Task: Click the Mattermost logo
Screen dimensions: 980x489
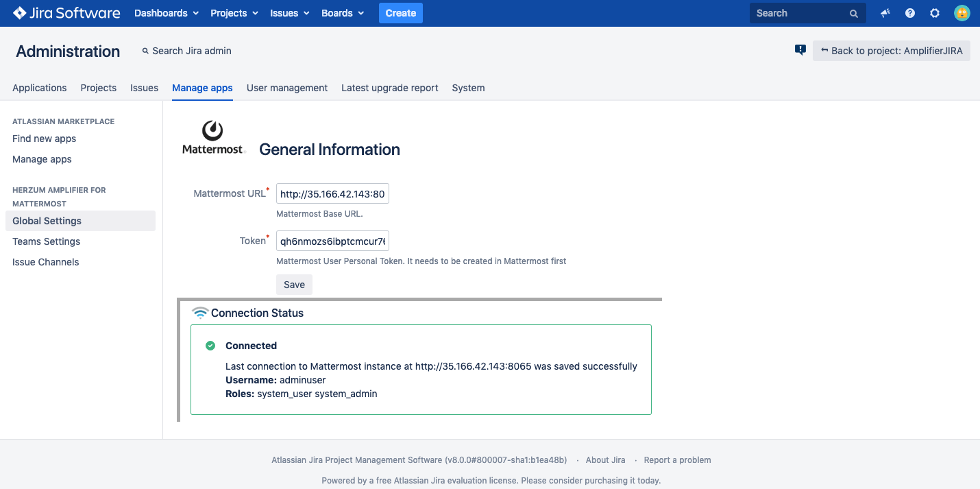Action: click(x=212, y=138)
